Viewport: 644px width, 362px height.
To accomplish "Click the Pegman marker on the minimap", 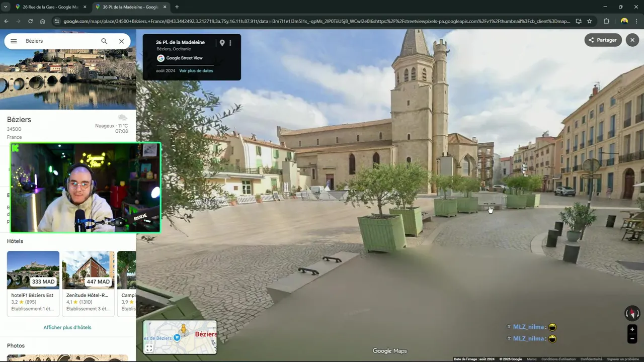I will (x=184, y=330).
